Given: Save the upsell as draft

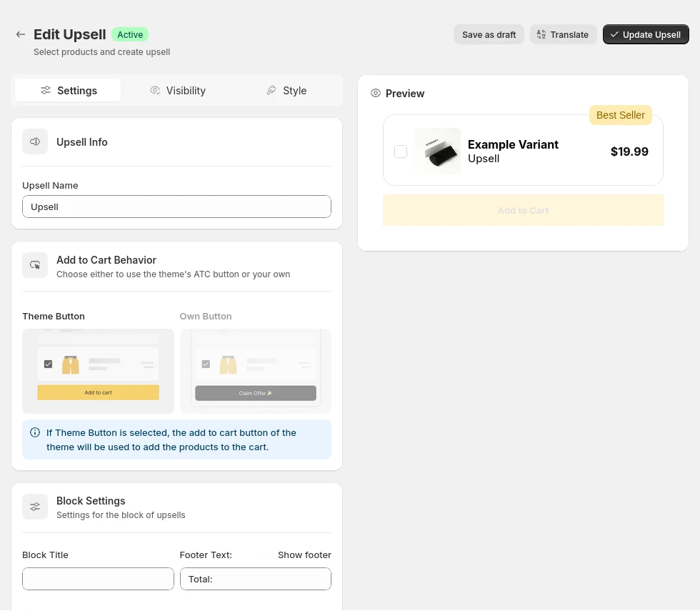Looking at the screenshot, I should pyautogui.click(x=489, y=34).
